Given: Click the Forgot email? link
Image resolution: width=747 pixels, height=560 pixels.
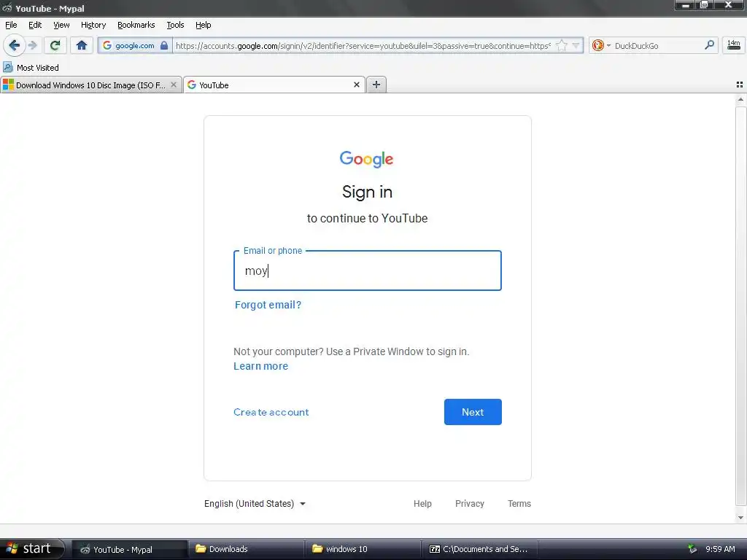Looking at the screenshot, I should coord(268,305).
